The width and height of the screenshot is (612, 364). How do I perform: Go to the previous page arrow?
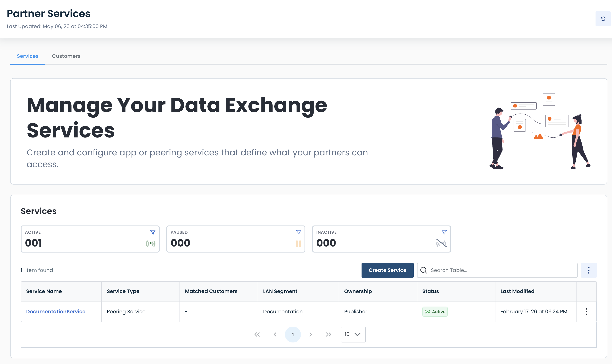click(275, 334)
